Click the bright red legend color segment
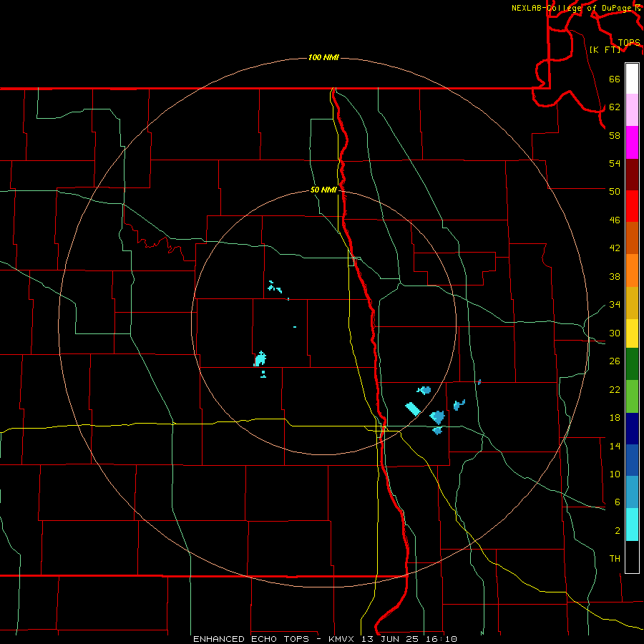 click(x=632, y=206)
